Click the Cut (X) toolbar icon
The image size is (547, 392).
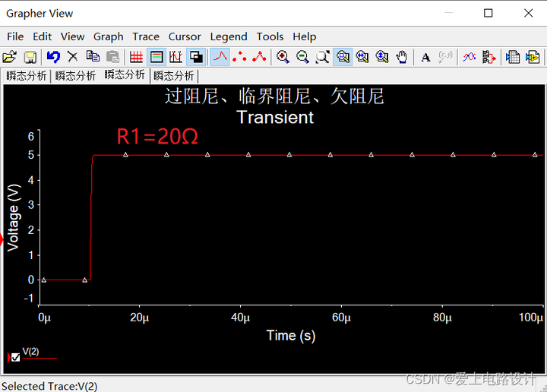[73, 57]
